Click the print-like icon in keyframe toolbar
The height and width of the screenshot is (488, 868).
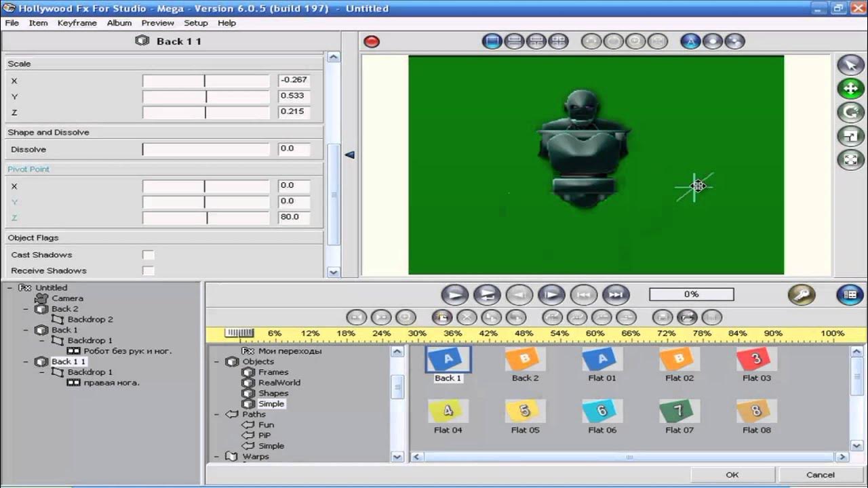687,317
